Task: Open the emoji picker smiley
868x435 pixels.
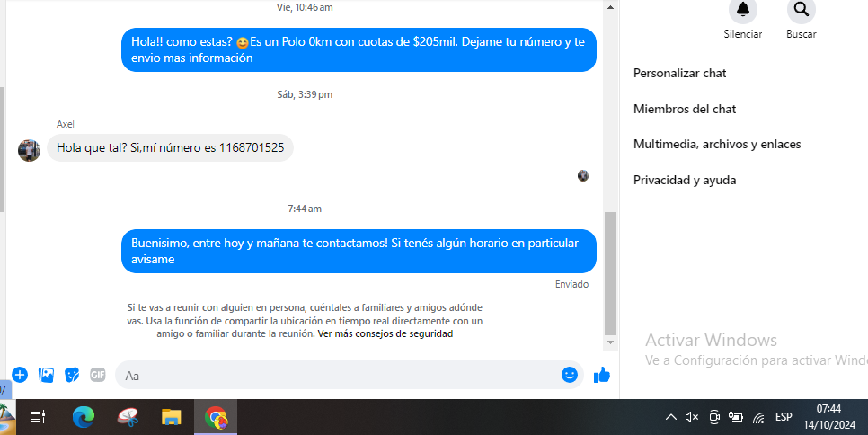Action: pos(570,375)
